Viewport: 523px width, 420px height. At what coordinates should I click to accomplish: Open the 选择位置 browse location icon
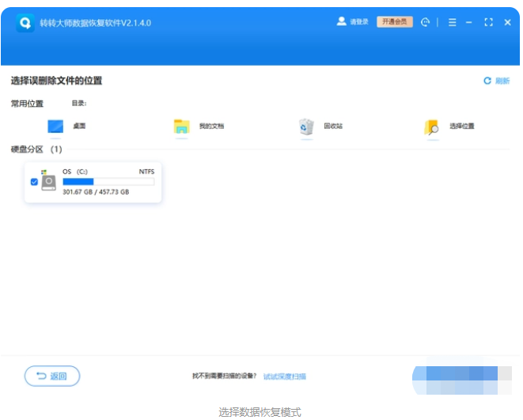coord(431,127)
